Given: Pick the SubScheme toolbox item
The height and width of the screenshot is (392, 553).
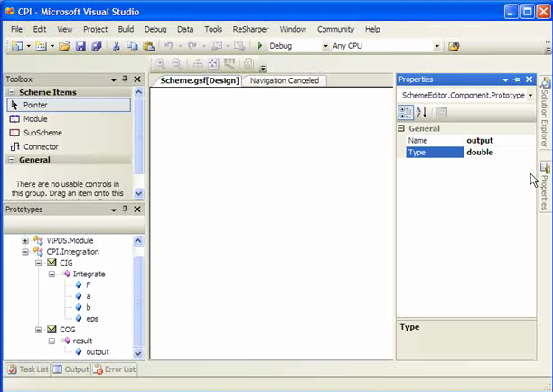Looking at the screenshot, I should 42,133.
